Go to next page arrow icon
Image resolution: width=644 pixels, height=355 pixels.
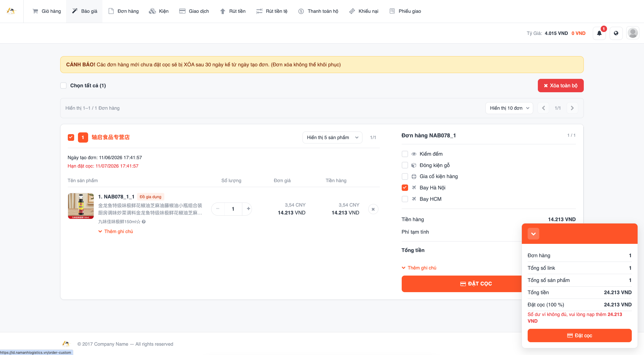tap(572, 108)
